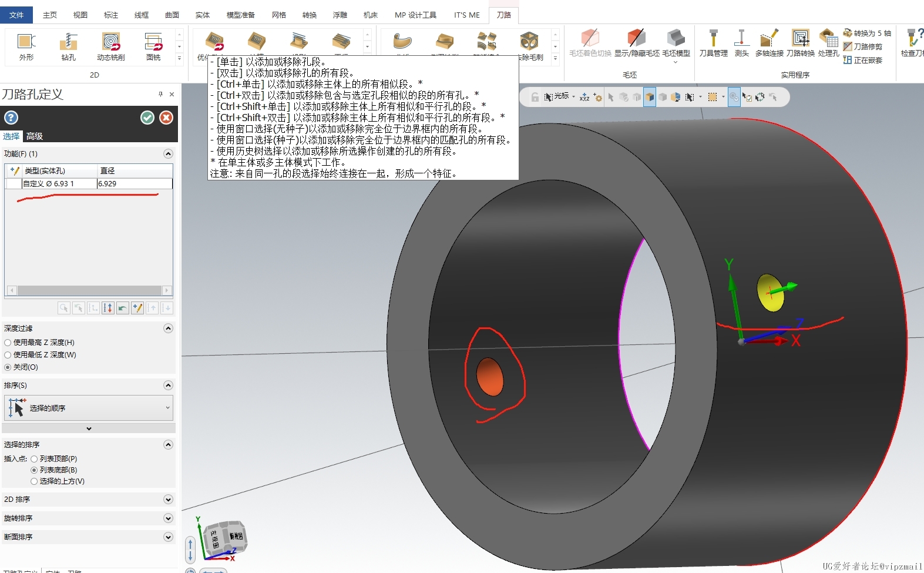924x573 pixels.
Task: Select 使用最低 Z 深度(W) radio
Action: click(8, 355)
